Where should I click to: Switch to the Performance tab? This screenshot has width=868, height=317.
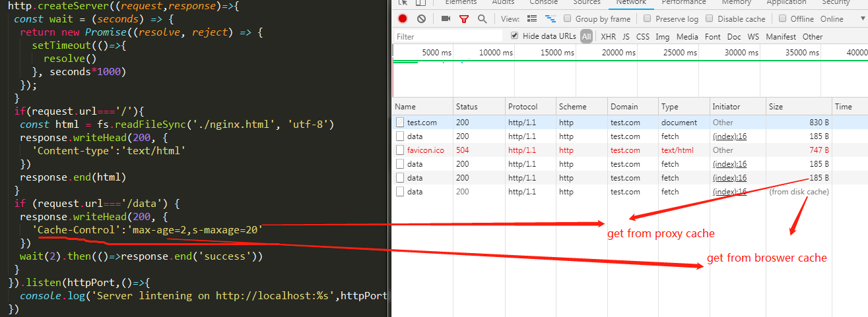(x=683, y=3)
